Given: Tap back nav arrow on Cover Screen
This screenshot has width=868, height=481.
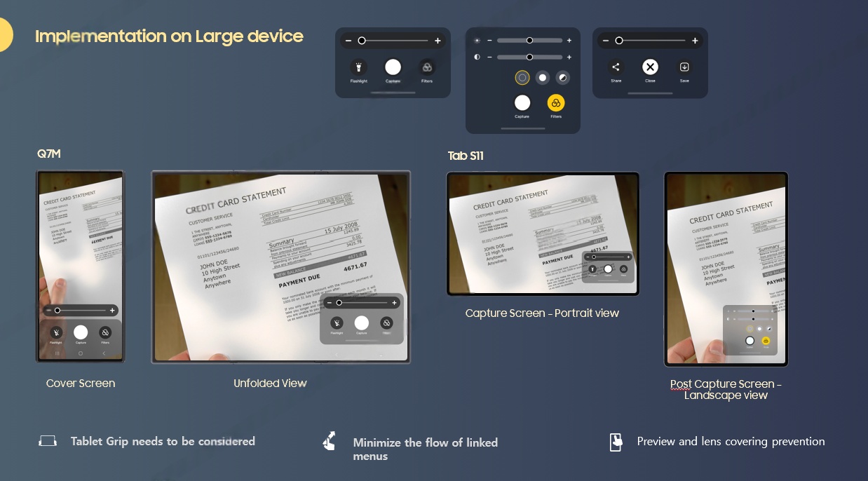Looking at the screenshot, I should (x=104, y=354).
